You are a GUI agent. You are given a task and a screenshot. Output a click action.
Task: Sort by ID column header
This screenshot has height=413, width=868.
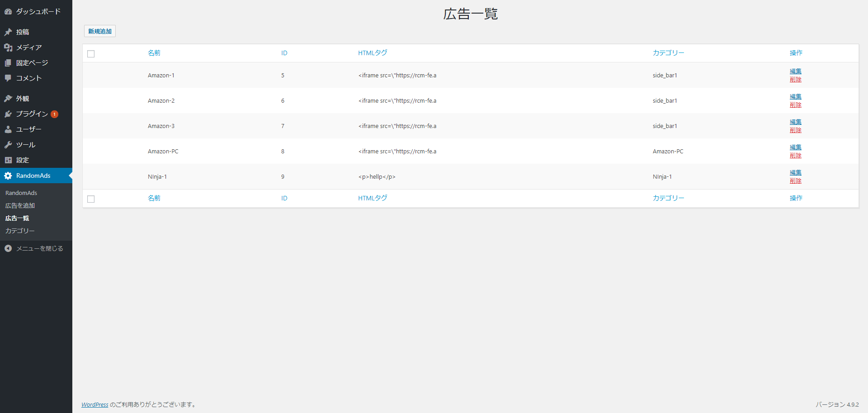point(284,53)
